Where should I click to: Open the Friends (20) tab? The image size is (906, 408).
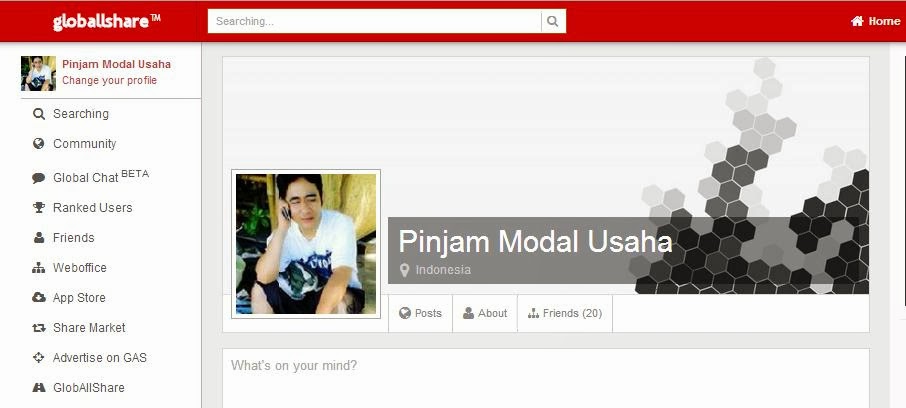click(x=565, y=313)
